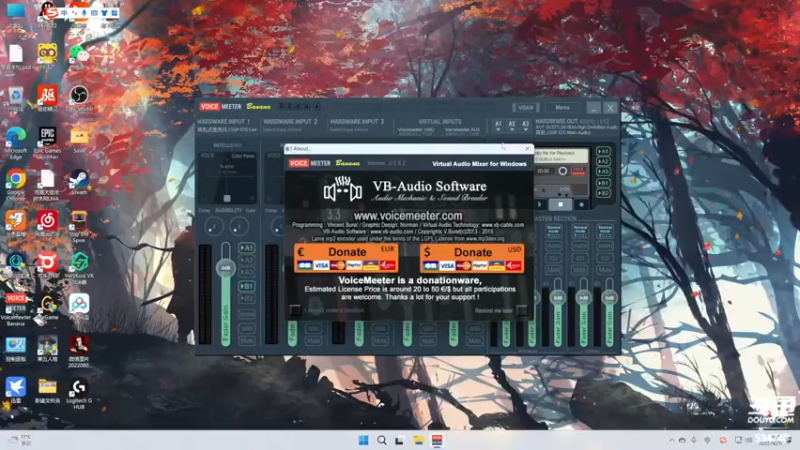This screenshot has height=450, width=800.
Task: Toggle mono on rightmost master bus
Action: pos(605,246)
